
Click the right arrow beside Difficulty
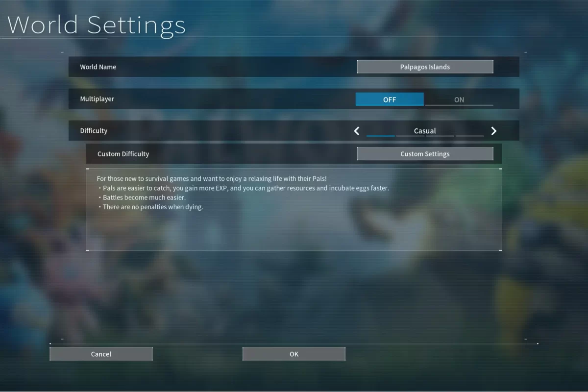click(493, 131)
